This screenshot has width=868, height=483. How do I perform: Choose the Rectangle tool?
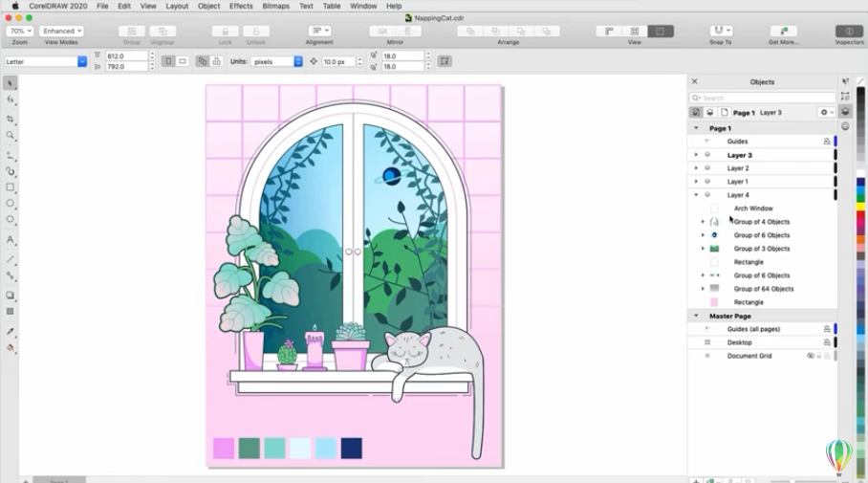(x=11, y=187)
